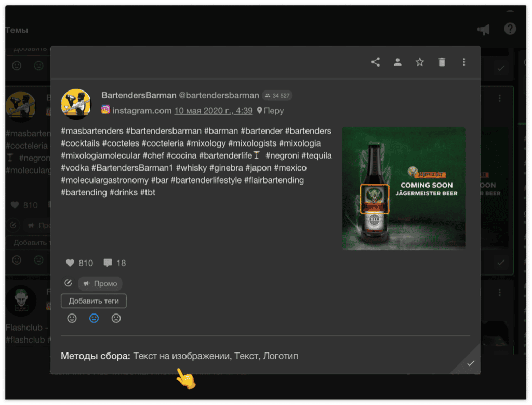Click the Методы сбора collection methods line
The width and height of the screenshot is (532, 405).
pyautogui.click(x=179, y=356)
